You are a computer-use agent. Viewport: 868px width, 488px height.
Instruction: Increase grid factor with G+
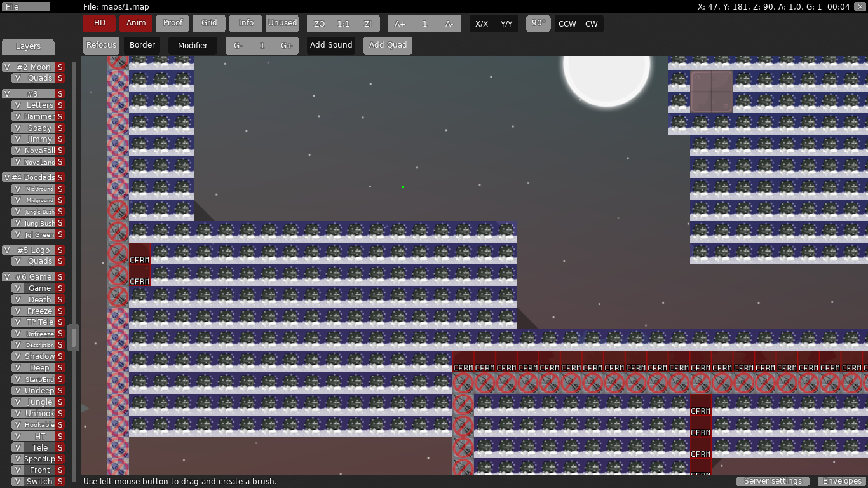pos(286,46)
